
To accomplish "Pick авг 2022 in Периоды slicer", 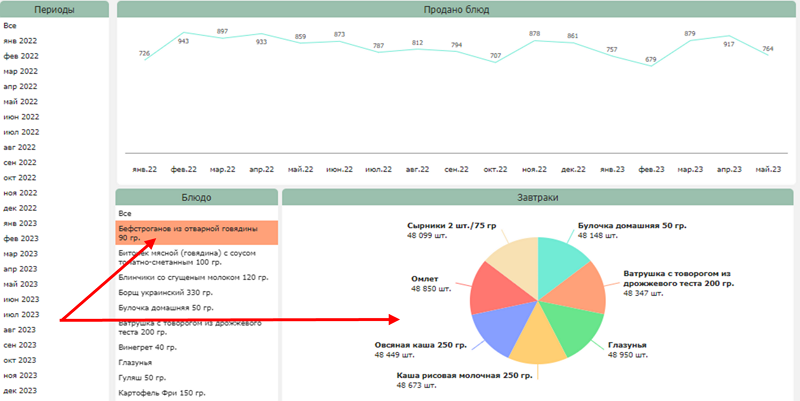I will [19, 147].
